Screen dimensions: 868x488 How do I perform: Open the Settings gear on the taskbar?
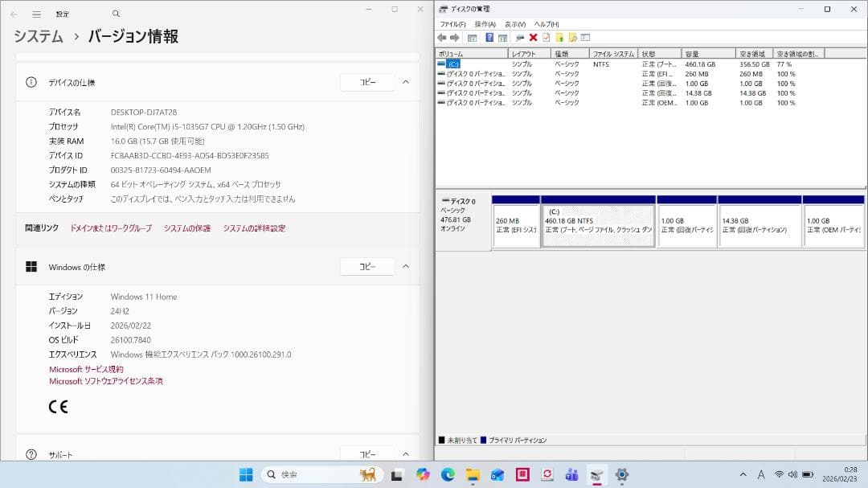click(621, 474)
